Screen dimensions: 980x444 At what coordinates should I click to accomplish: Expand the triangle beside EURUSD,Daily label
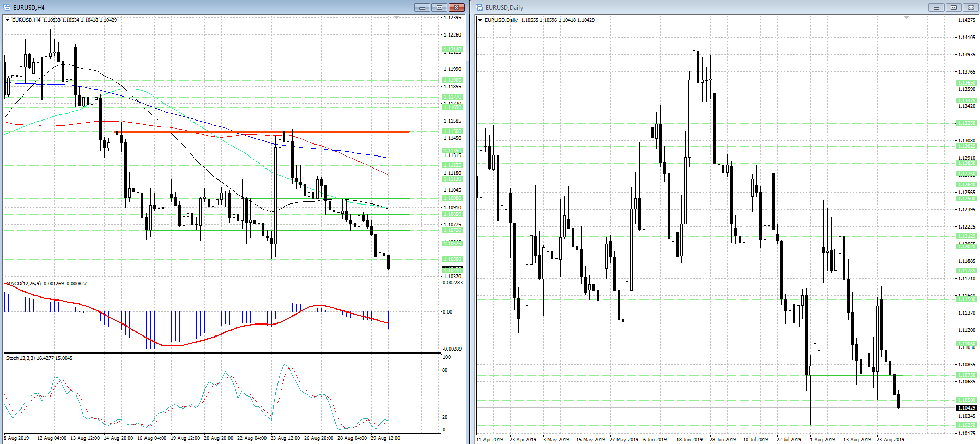click(480, 20)
